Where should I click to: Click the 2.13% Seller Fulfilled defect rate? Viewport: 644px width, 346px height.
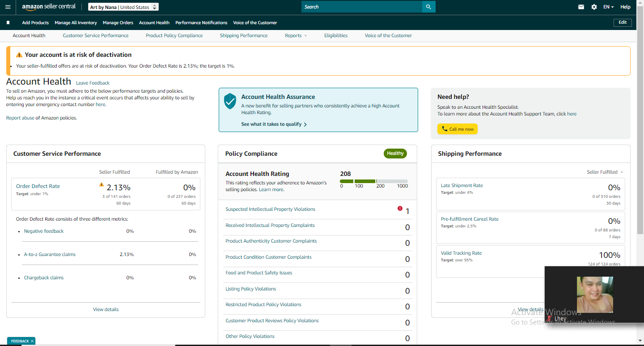click(x=119, y=188)
